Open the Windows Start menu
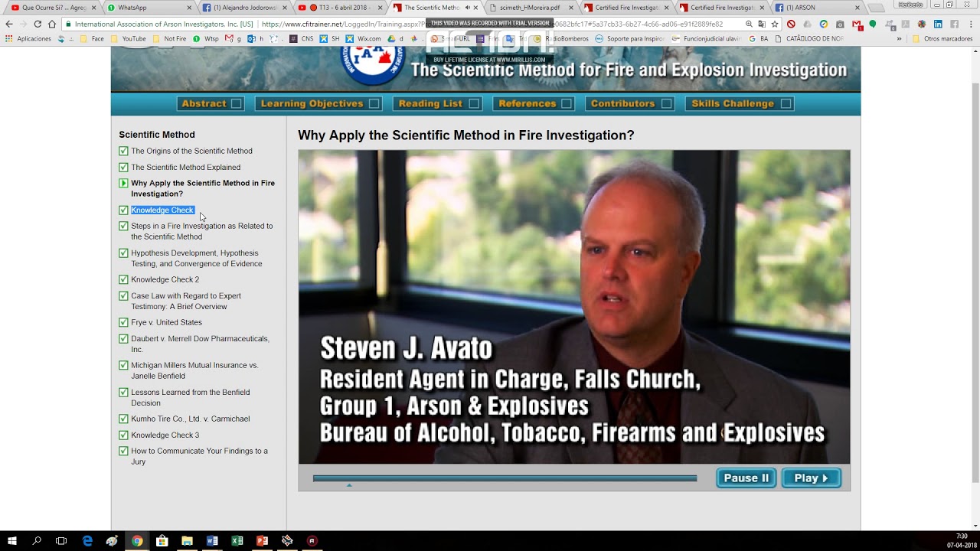This screenshot has width=980, height=551. pos(12,540)
